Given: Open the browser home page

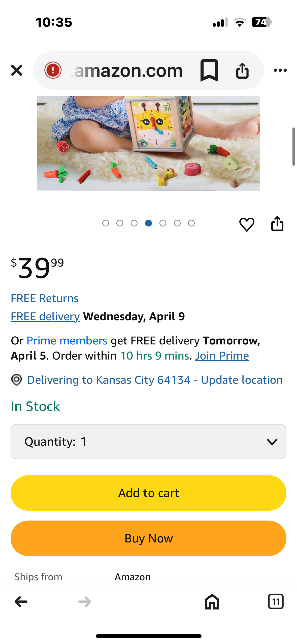Looking at the screenshot, I should 212,602.
